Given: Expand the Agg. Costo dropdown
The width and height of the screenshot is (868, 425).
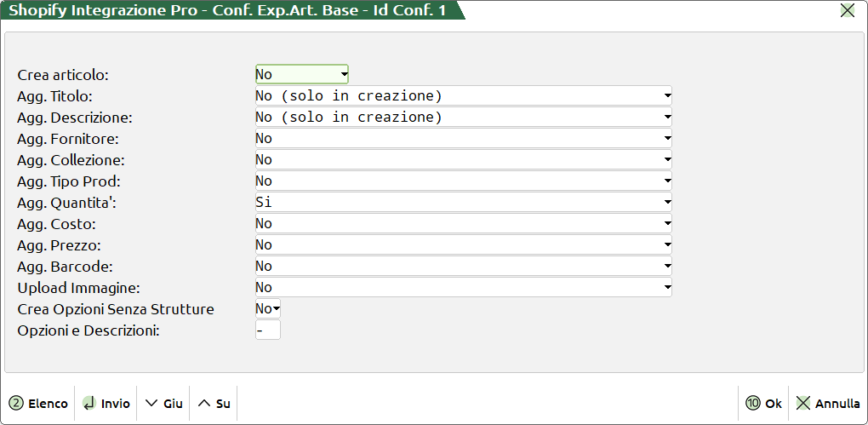Looking at the screenshot, I should click(464, 224).
